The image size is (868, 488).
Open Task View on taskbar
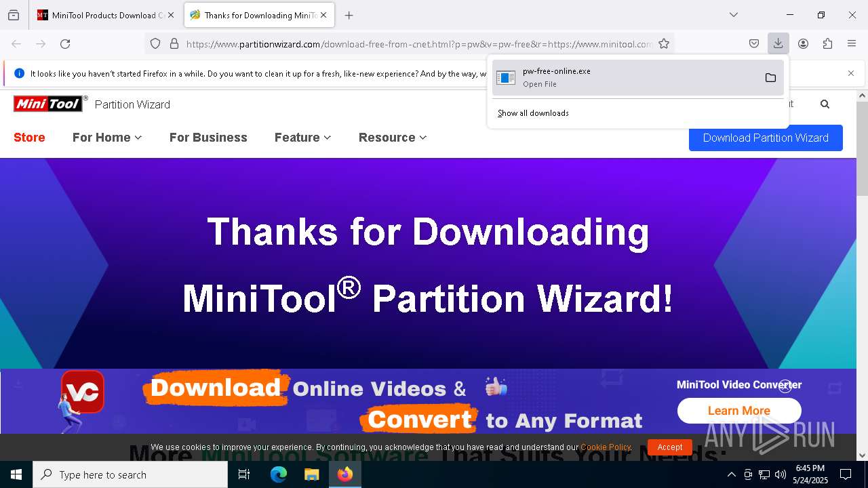tap(244, 474)
